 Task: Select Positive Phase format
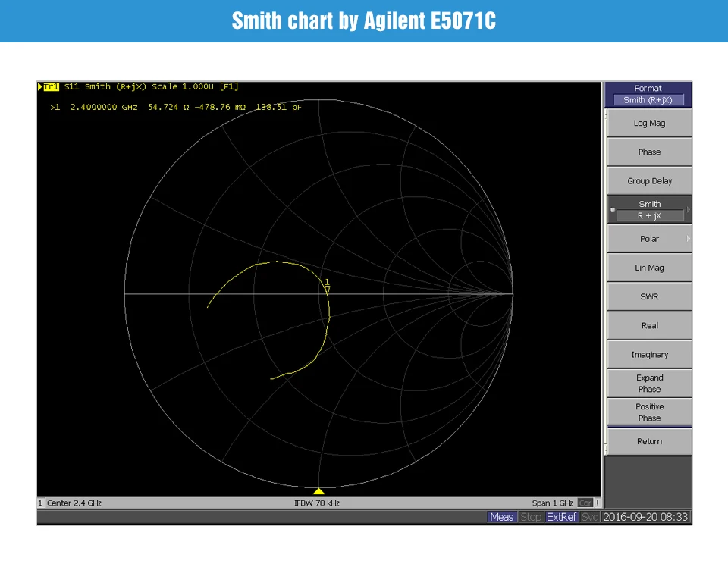[649, 412]
